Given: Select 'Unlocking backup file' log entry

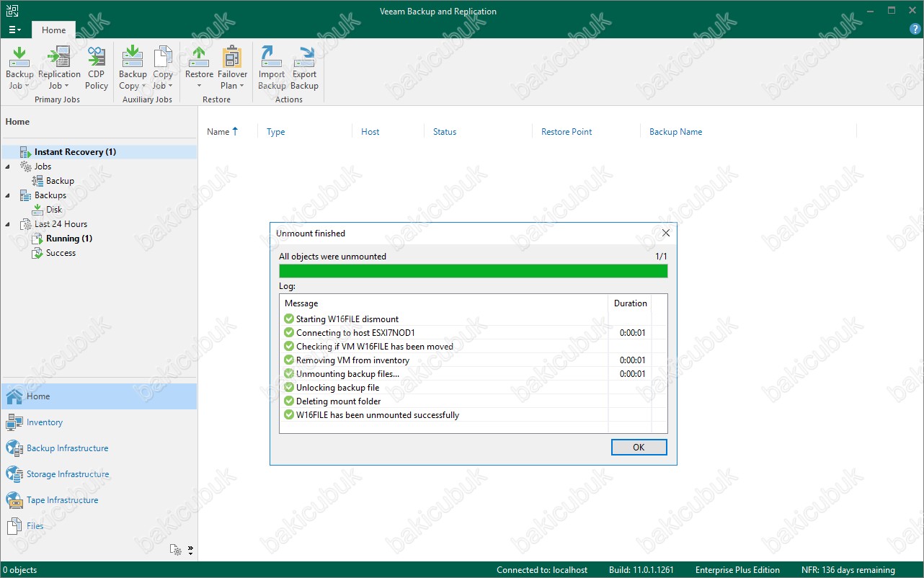Looking at the screenshot, I should [473, 388].
